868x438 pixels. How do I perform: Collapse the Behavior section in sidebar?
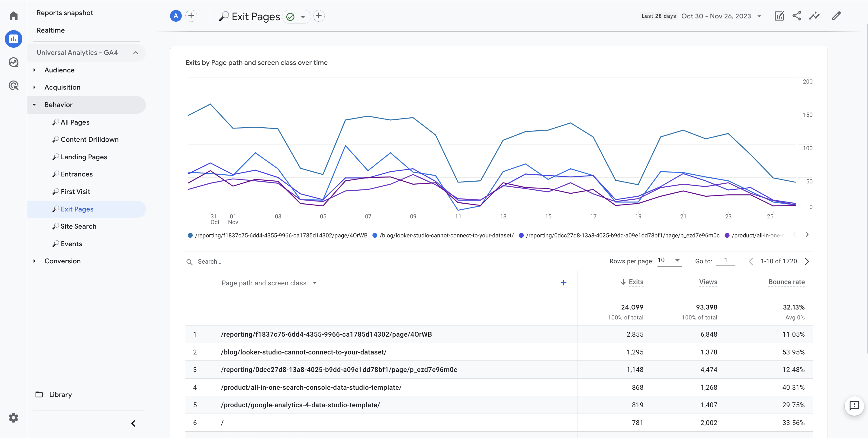click(35, 104)
